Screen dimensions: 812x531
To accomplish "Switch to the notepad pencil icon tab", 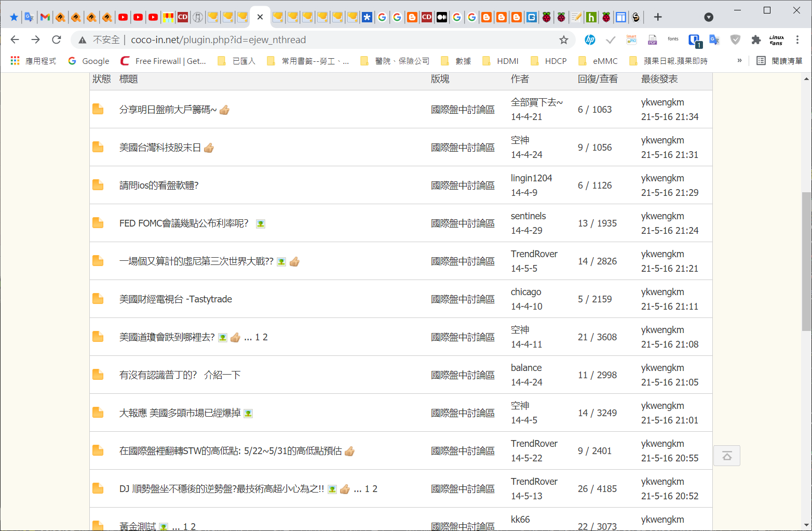I will pos(576,17).
